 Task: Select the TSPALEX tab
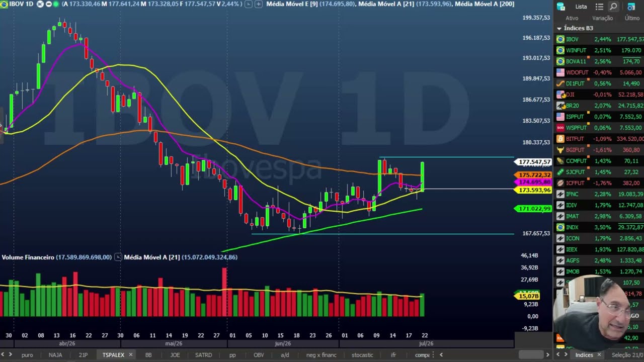point(113,355)
